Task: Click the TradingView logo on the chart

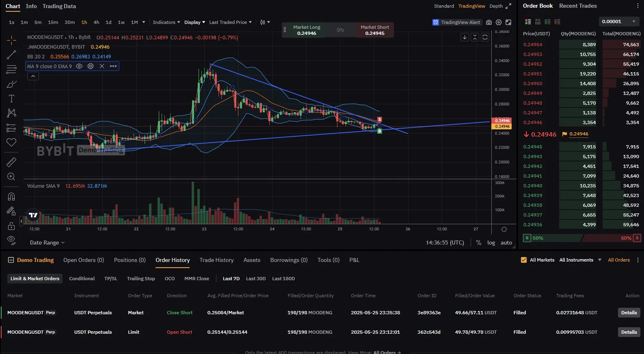Action: (x=33, y=215)
